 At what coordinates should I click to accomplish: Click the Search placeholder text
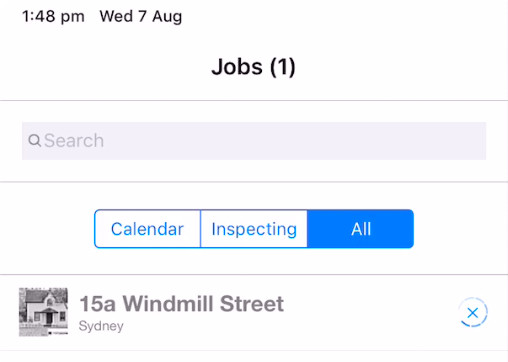(x=74, y=141)
